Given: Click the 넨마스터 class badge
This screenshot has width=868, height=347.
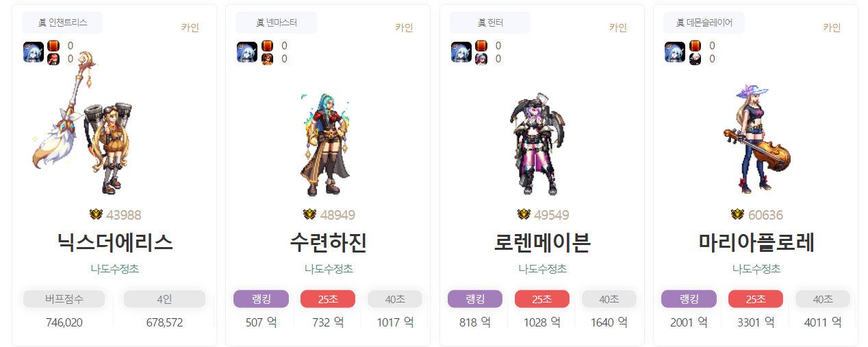Looking at the screenshot, I should 276,23.
